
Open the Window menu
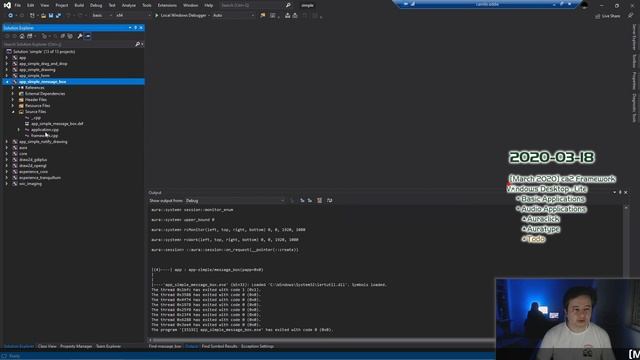(190, 5)
